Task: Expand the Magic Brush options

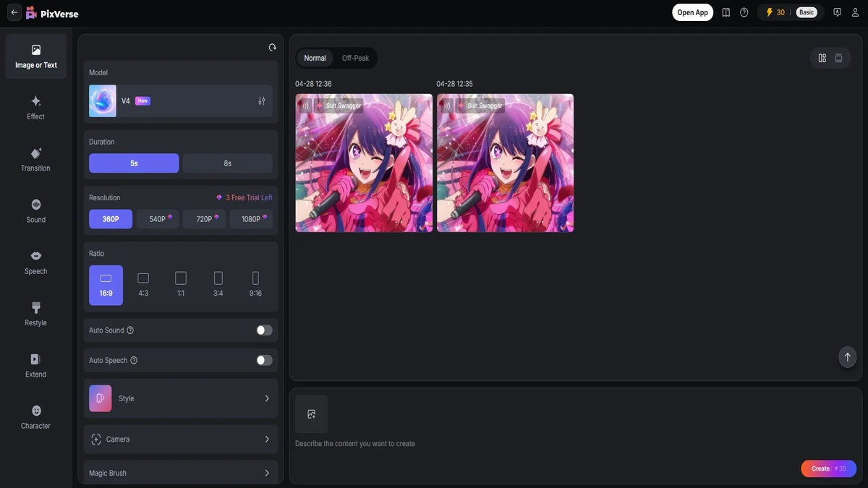Action: click(x=181, y=473)
